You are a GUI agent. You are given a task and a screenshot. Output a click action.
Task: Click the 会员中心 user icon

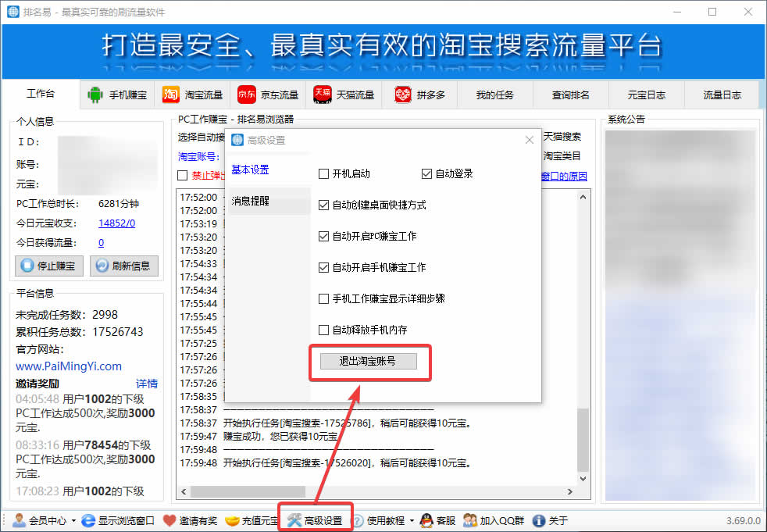(19, 520)
